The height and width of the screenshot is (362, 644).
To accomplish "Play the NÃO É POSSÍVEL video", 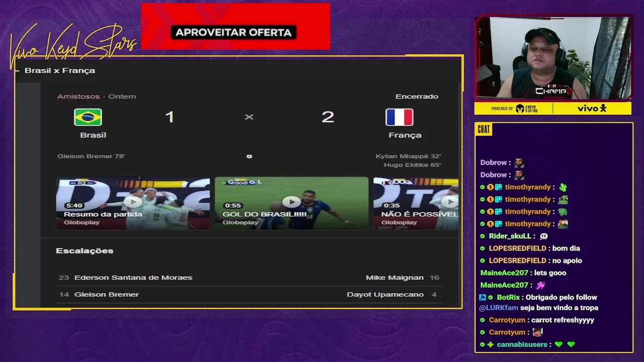I will 450,202.
